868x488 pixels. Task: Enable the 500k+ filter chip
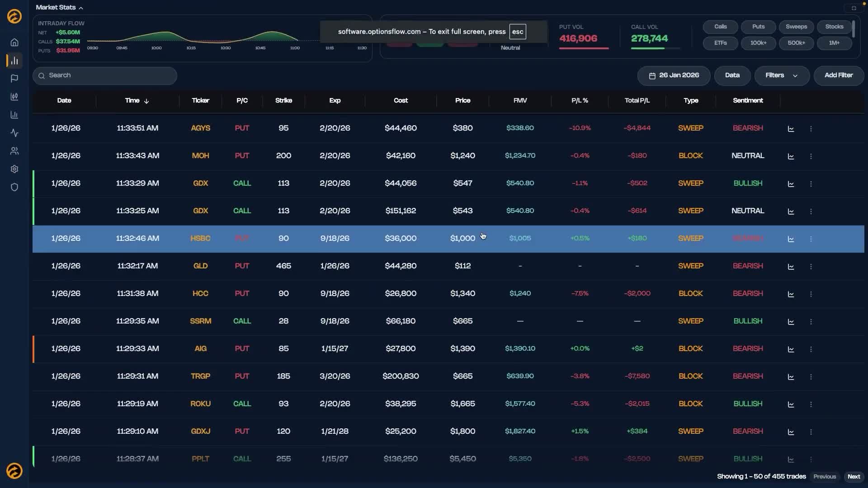(796, 43)
